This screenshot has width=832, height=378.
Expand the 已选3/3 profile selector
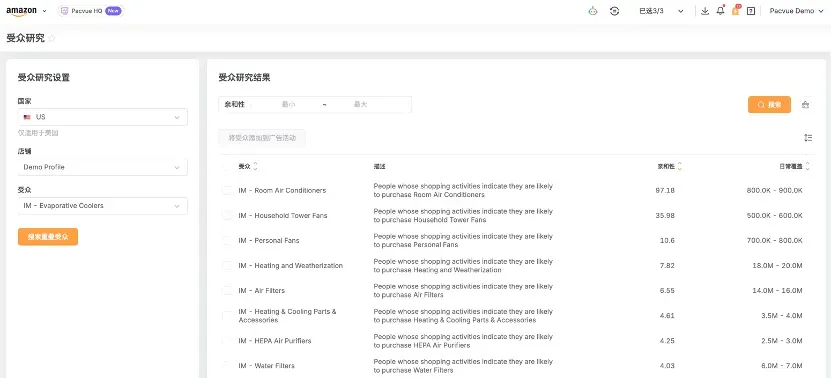[661, 11]
